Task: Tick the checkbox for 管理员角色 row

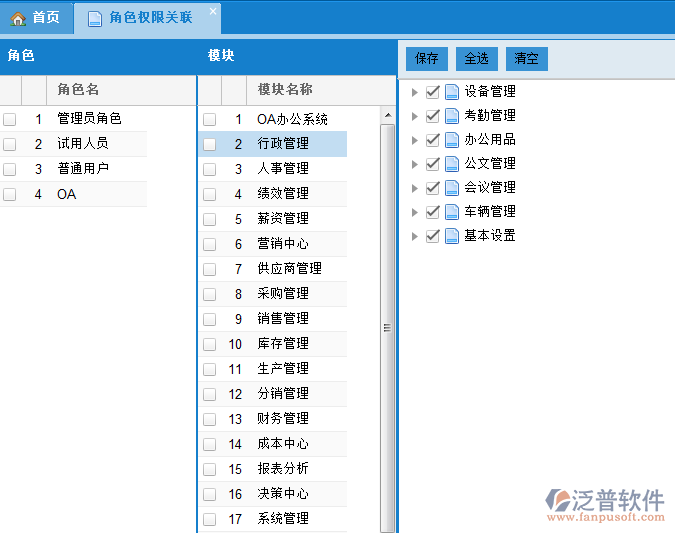Action: click(x=10, y=119)
